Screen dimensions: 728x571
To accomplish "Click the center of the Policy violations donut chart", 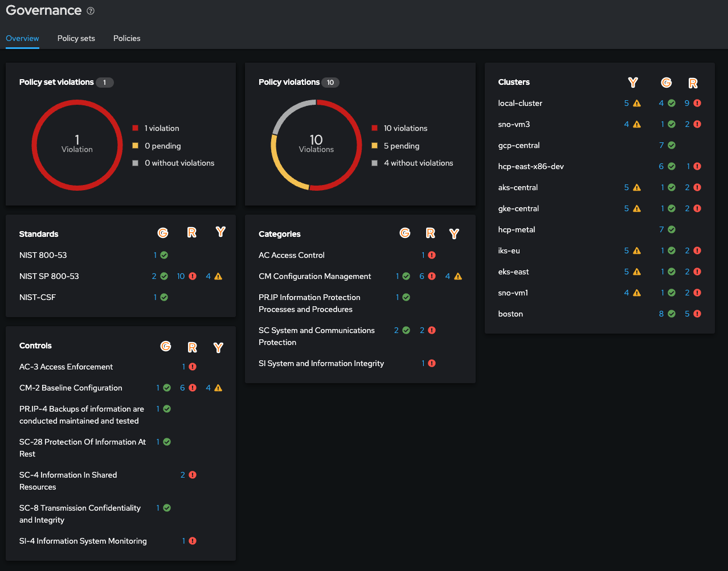I will (316, 144).
